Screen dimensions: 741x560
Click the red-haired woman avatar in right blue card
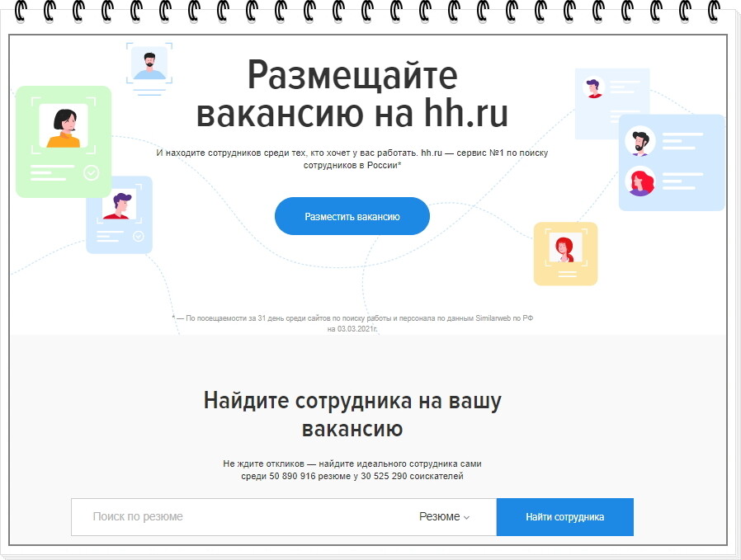point(640,181)
